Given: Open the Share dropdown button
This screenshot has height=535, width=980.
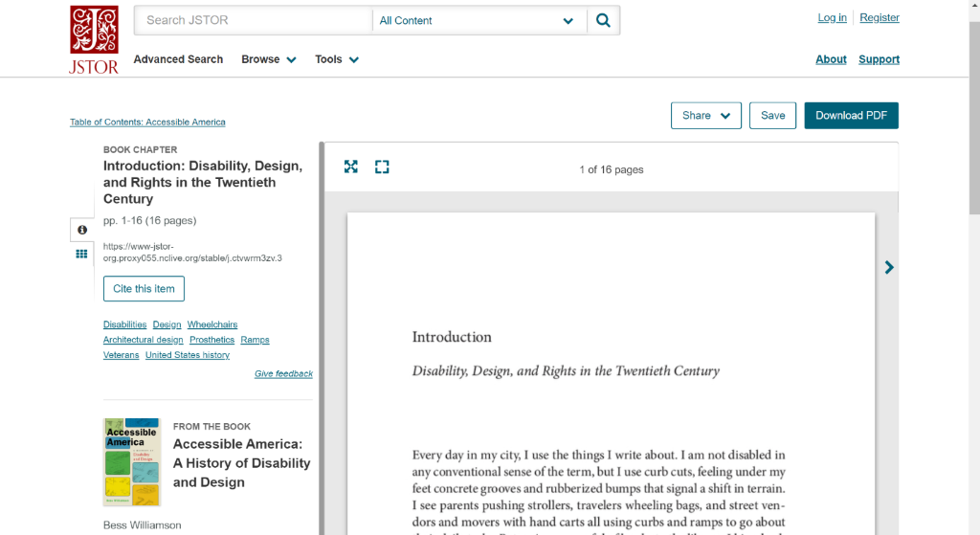Looking at the screenshot, I should pos(706,116).
